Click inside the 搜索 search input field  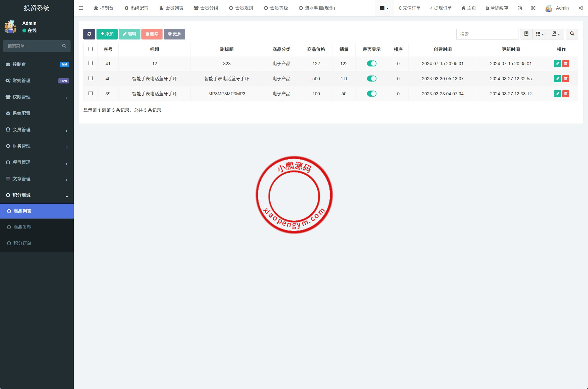487,34
